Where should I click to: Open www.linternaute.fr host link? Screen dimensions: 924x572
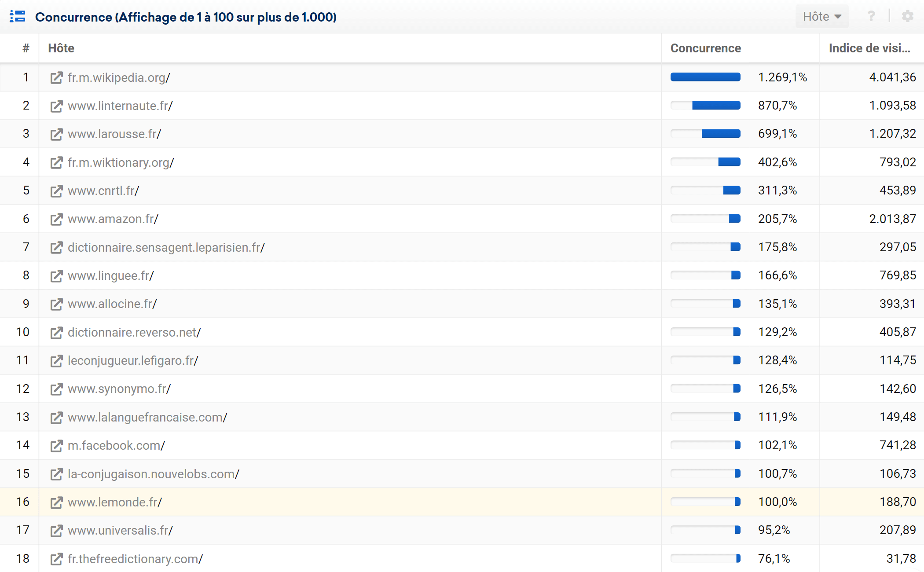(x=120, y=106)
